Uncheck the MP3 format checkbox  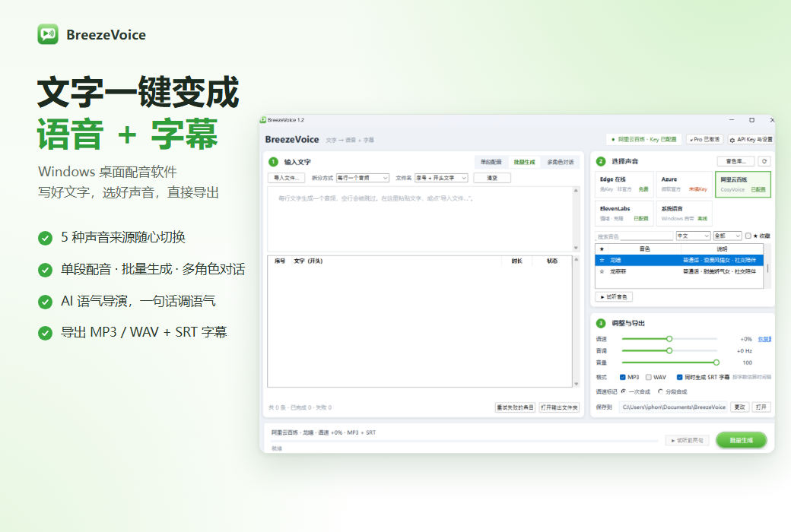pyautogui.click(x=622, y=377)
